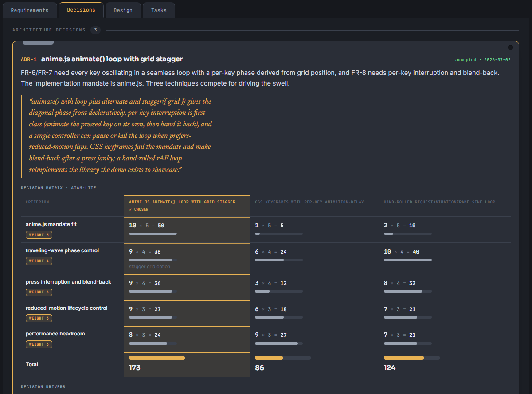Switch to the Design tab
Screen dimensions: 532x394
[123, 10]
